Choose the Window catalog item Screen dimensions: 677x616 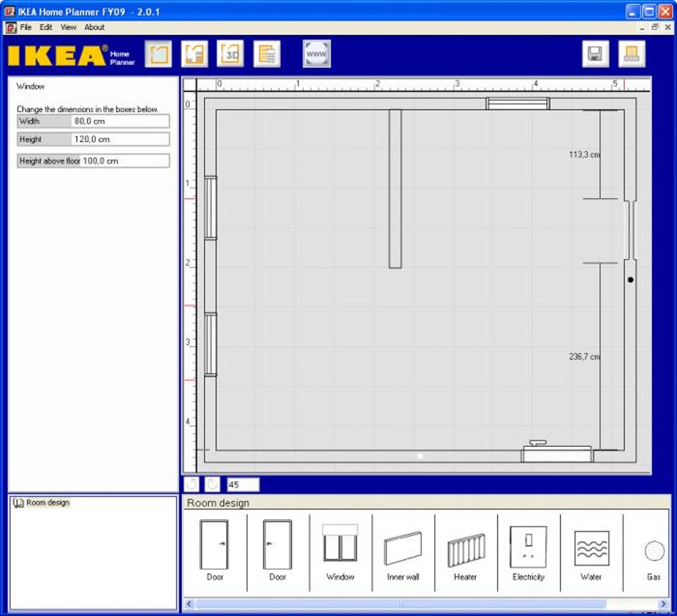point(340,552)
